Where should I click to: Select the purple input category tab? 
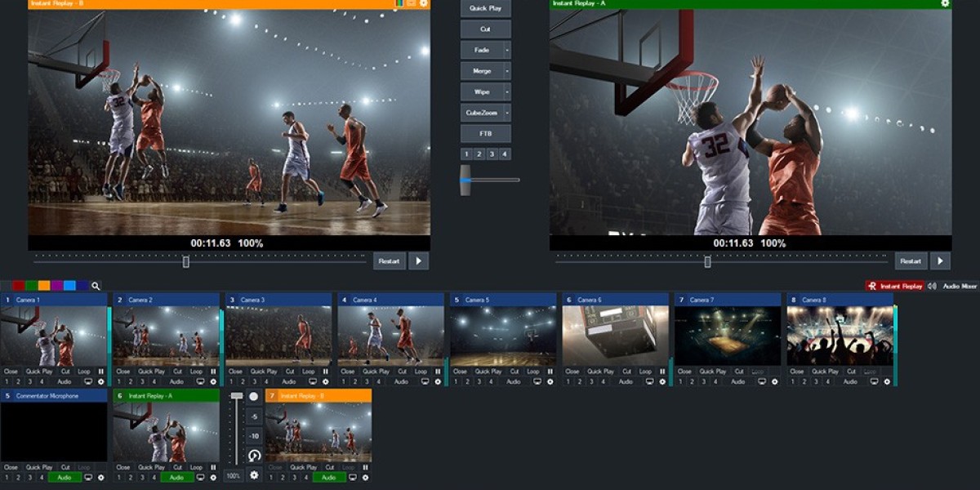[57, 286]
